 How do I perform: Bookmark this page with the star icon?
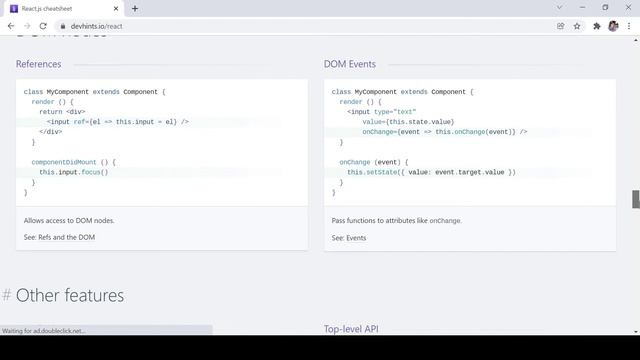577,26
